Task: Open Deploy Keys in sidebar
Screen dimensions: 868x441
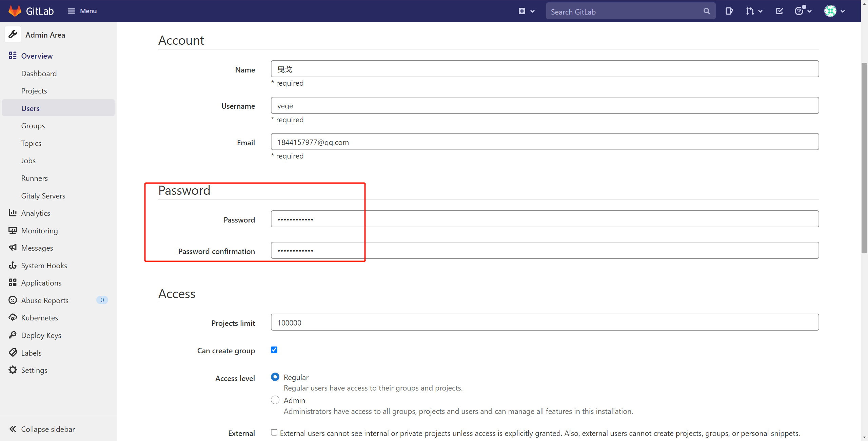Action: [41, 335]
